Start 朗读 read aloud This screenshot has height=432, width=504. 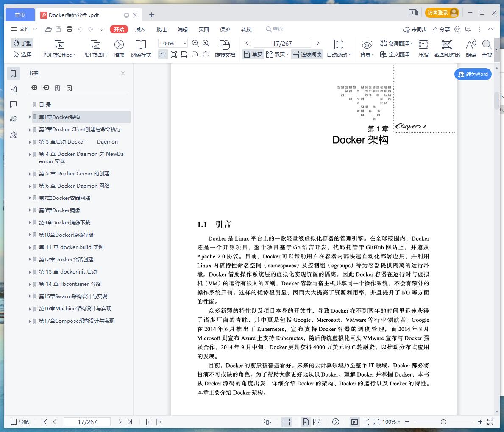click(471, 49)
